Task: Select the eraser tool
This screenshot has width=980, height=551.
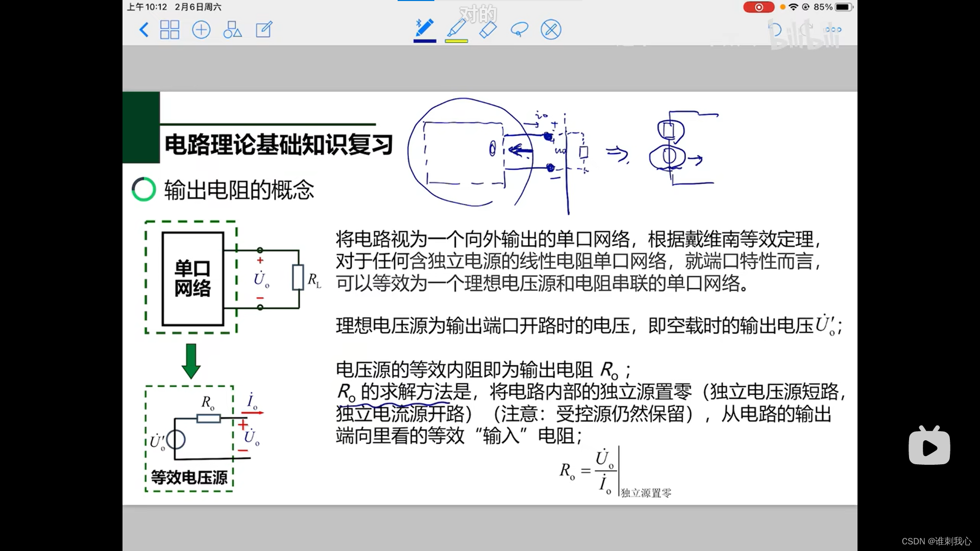Action: [488, 30]
